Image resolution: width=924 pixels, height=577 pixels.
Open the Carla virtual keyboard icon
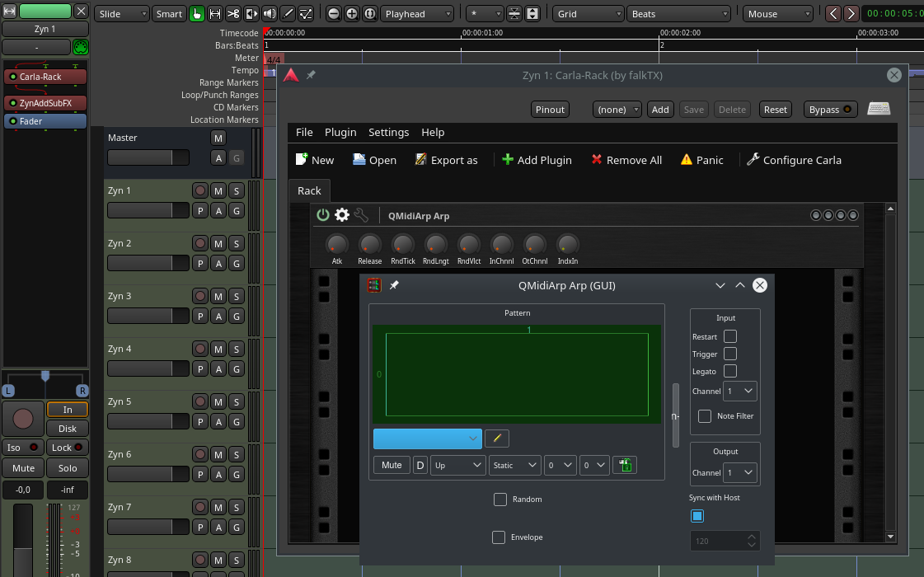[879, 109]
